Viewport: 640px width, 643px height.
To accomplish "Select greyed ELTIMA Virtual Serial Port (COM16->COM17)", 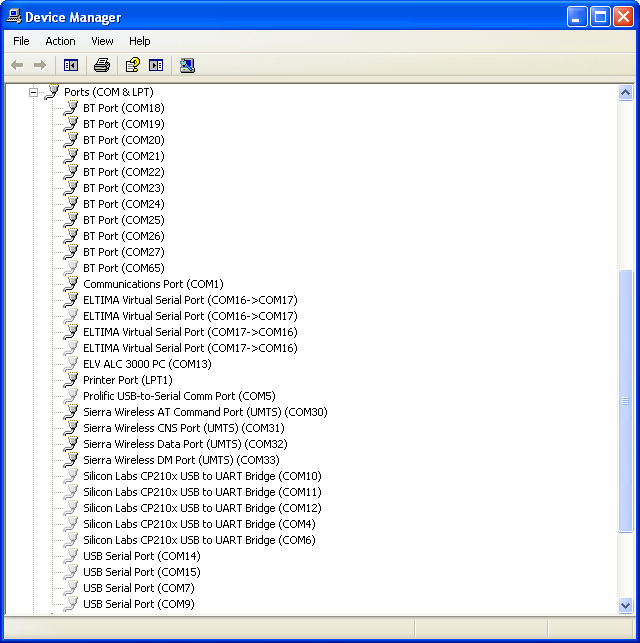I will (190, 316).
